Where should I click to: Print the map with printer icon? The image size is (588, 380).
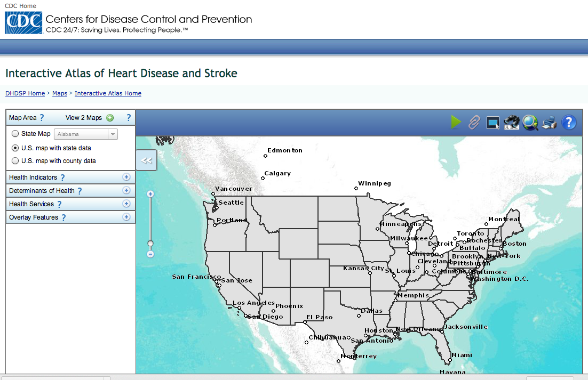click(x=549, y=123)
